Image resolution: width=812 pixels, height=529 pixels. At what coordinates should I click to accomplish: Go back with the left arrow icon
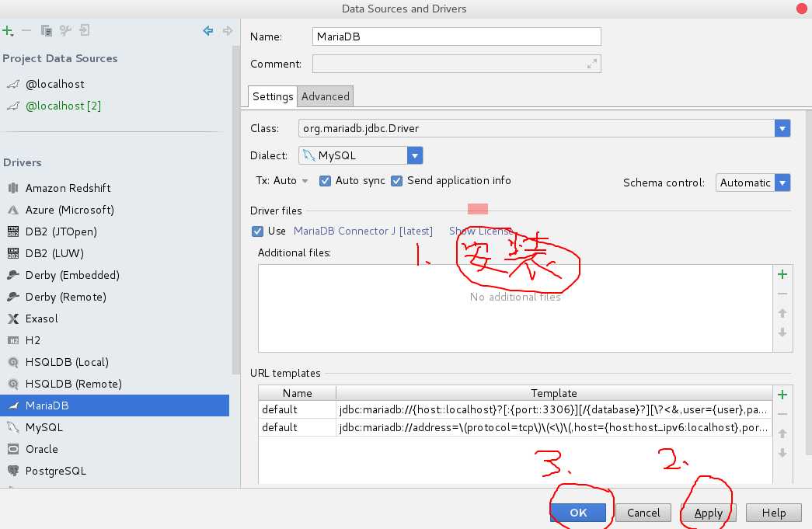208,31
